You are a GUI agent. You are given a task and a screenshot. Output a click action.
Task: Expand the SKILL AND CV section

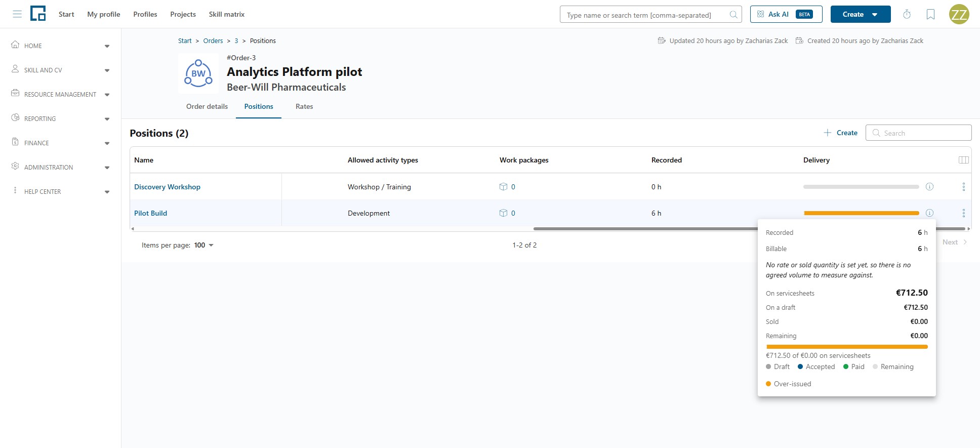(107, 70)
